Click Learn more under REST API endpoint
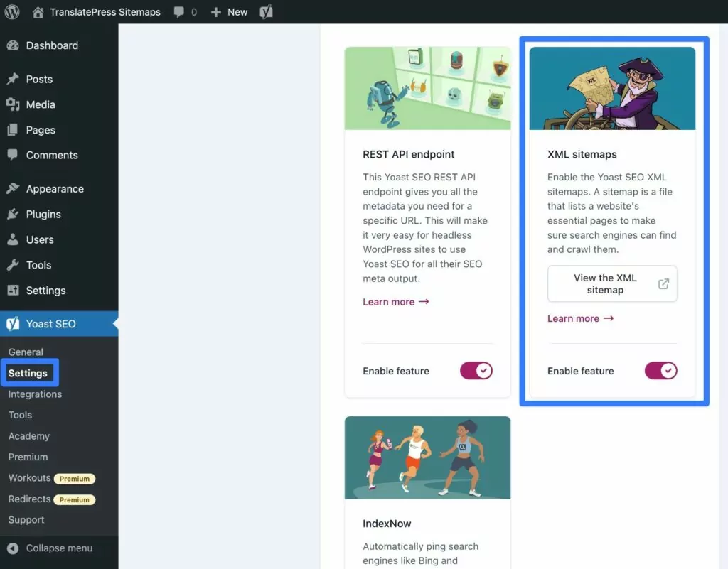728x569 pixels. tap(395, 302)
